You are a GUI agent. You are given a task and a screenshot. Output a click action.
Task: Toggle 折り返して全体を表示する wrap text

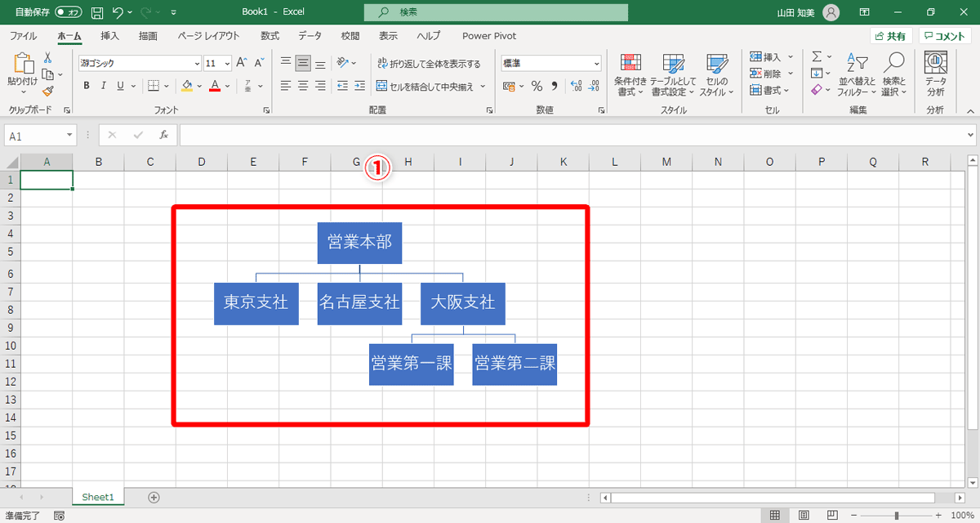coord(429,63)
